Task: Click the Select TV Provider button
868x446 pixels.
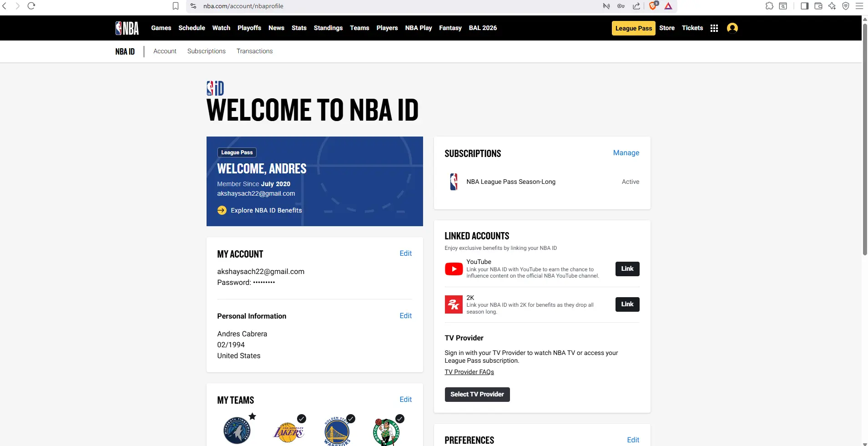Action: tap(477, 395)
